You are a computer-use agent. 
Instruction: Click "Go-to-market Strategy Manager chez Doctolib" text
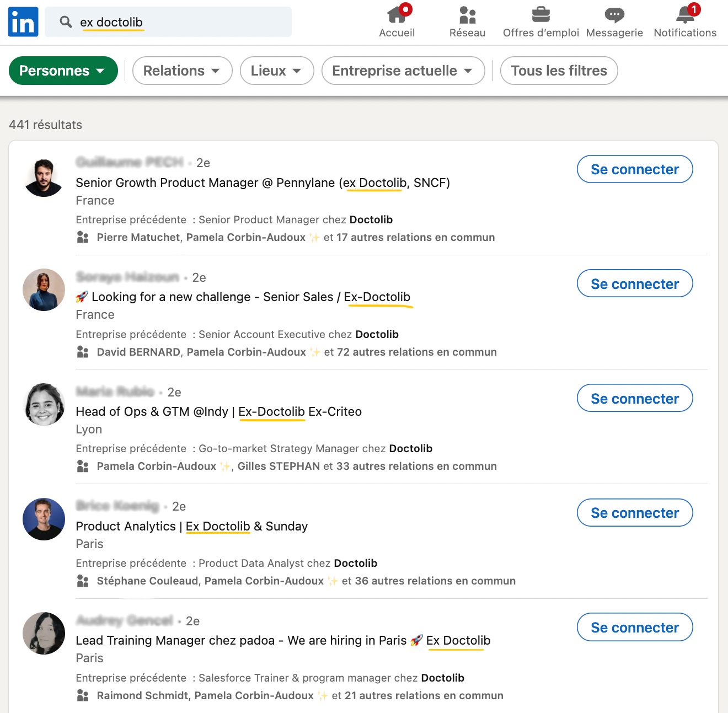coord(315,449)
